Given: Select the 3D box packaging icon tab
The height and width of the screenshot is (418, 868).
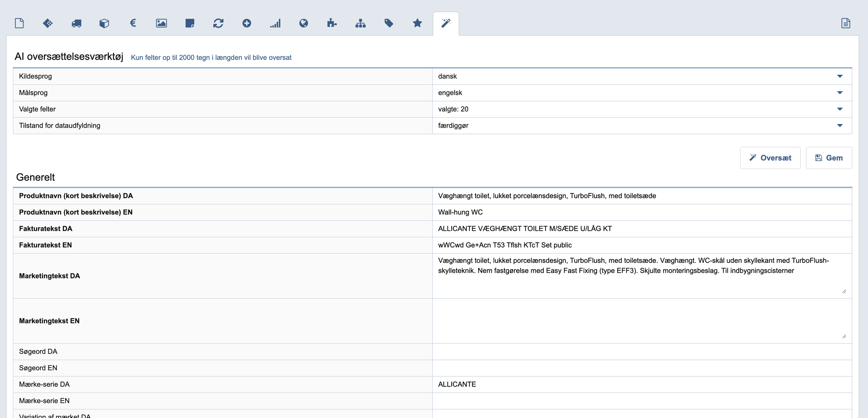Looking at the screenshot, I should (x=104, y=23).
